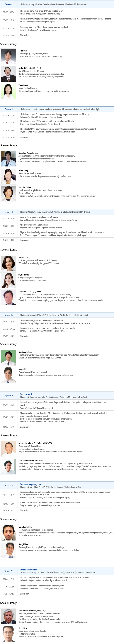Viewport: 114px width, 644px height.
Task: Select the Session IV label
Action: click(x=9, y=315)
